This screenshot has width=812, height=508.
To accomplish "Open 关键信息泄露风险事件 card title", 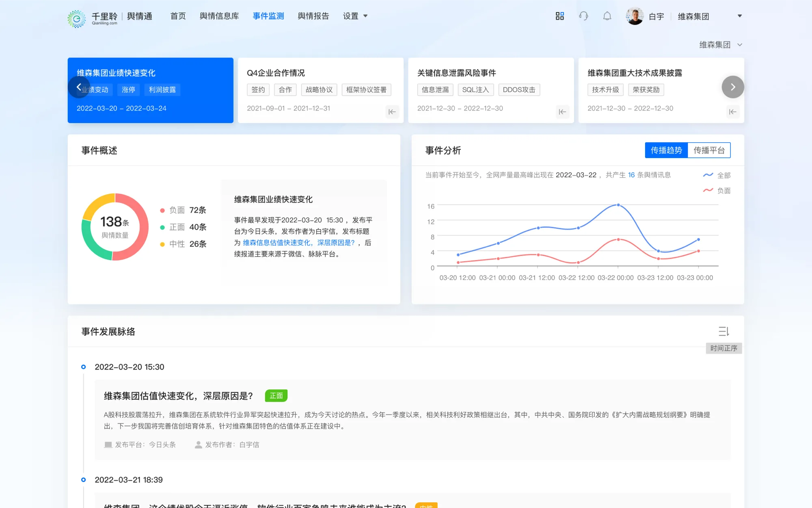I will coord(456,73).
